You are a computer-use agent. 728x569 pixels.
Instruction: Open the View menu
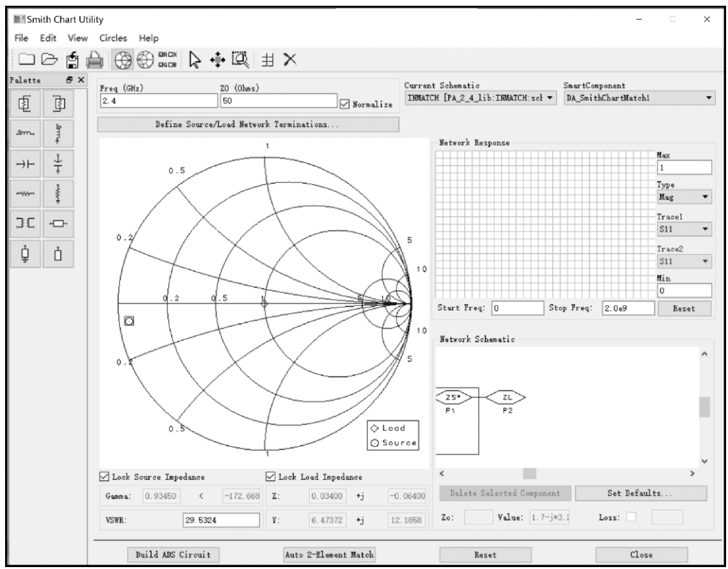click(x=78, y=38)
